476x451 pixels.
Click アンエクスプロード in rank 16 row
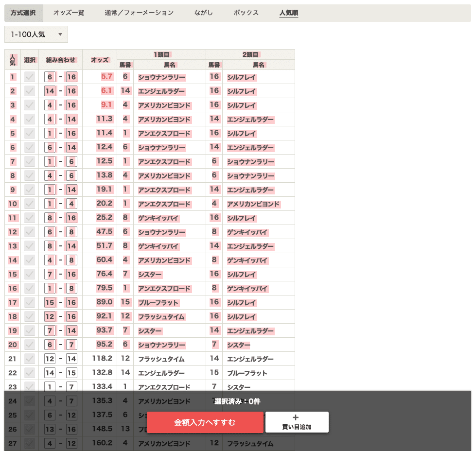coord(164,289)
